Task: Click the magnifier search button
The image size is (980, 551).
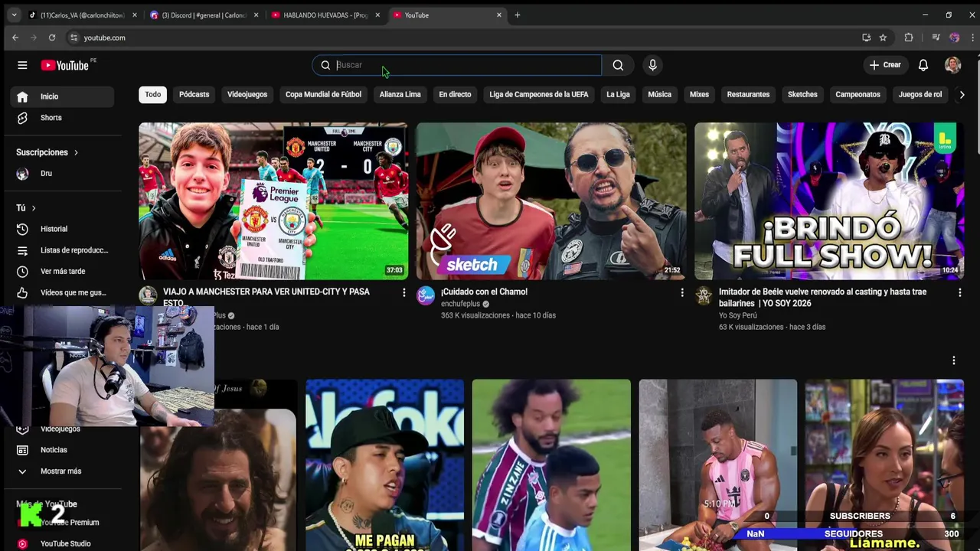Action: (618, 65)
